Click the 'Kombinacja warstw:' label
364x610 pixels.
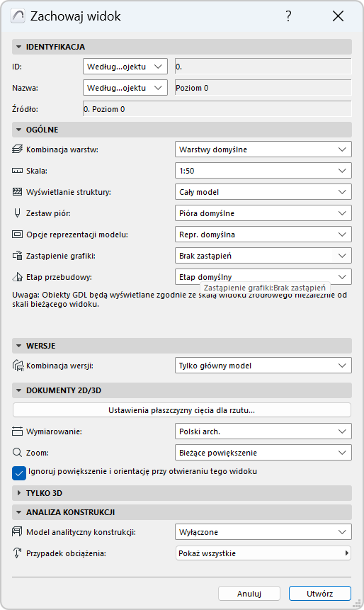[62, 149]
